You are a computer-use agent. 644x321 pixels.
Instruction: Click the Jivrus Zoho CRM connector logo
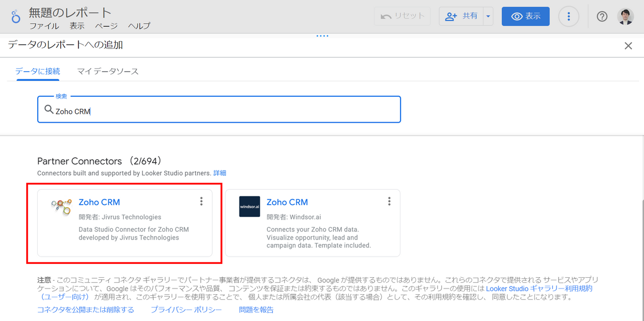coord(61,206)
